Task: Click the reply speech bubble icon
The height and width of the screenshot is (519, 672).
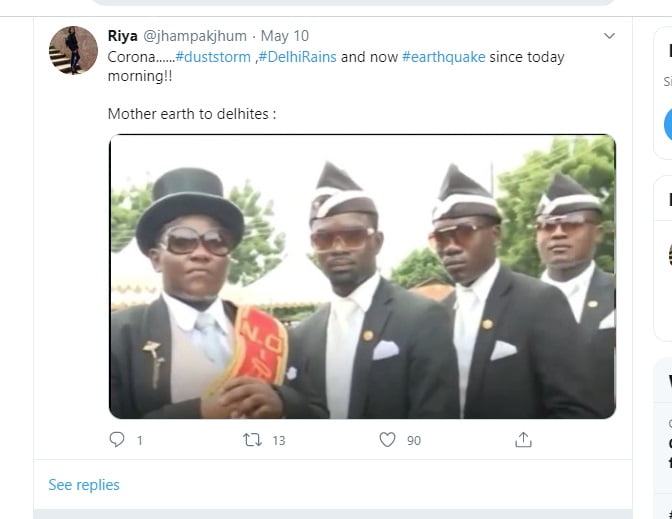Action: pos(117,440)
